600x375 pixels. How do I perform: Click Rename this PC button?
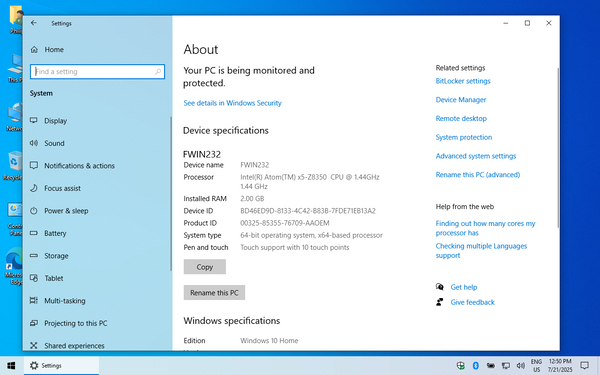point(214,292)
